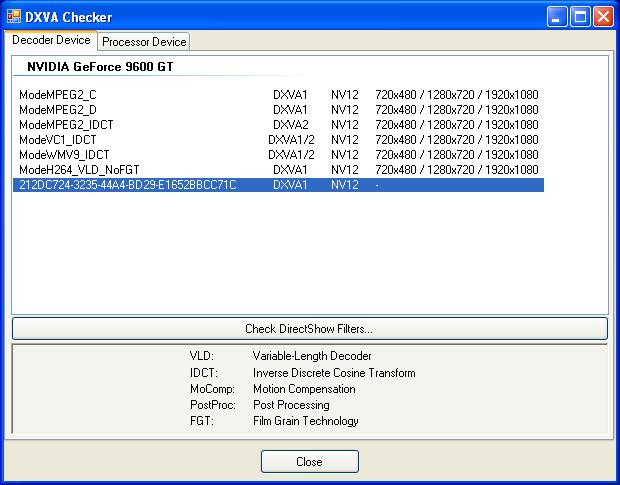Click Motion Compensation text
The image size is (620, 485).
(304, 389)
